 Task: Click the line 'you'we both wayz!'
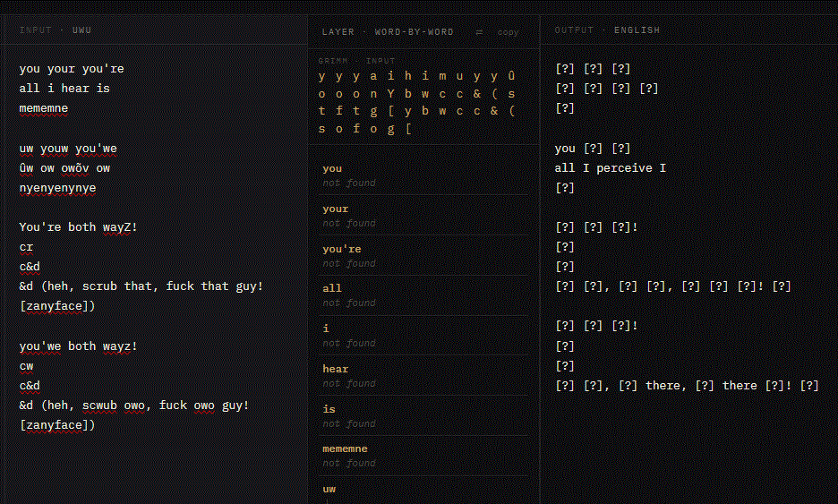(79, 346)
